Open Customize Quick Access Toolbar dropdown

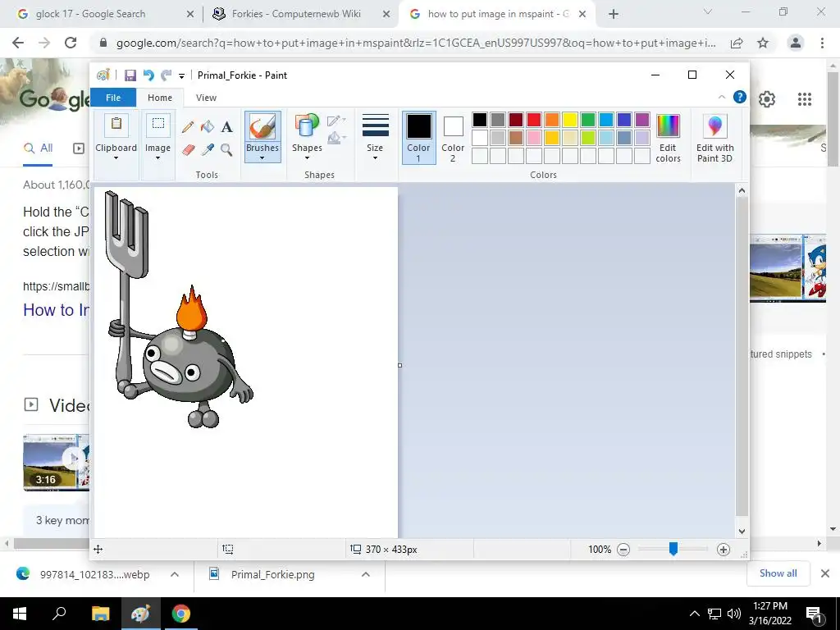tap(181, 76)
